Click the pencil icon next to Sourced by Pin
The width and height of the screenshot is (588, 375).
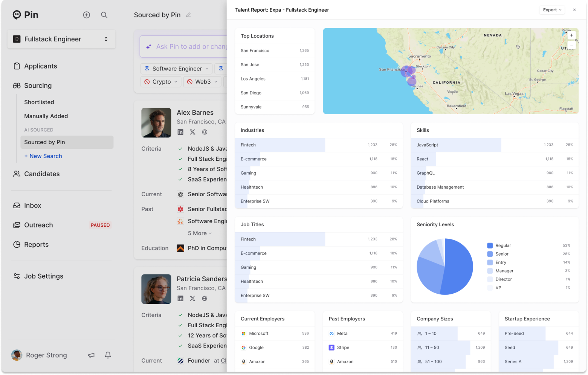coord(188,15)
